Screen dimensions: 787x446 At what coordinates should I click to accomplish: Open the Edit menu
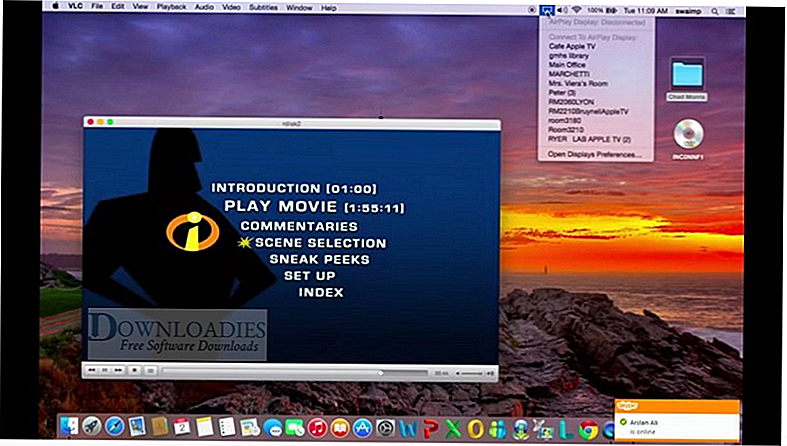[118, 7]
